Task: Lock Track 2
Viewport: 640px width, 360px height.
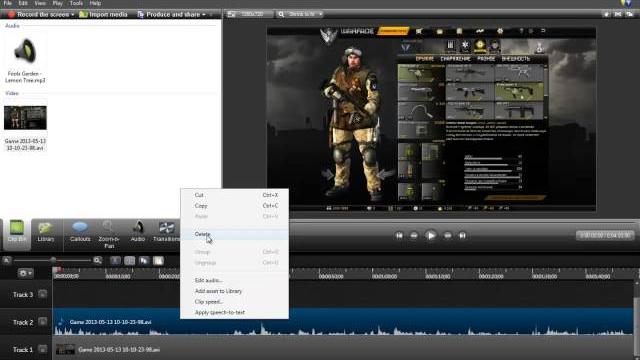Action: tap(42, 322)
